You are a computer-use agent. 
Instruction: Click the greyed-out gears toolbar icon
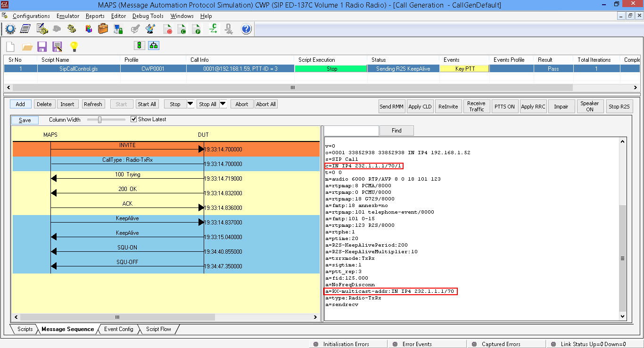(57, 29)
